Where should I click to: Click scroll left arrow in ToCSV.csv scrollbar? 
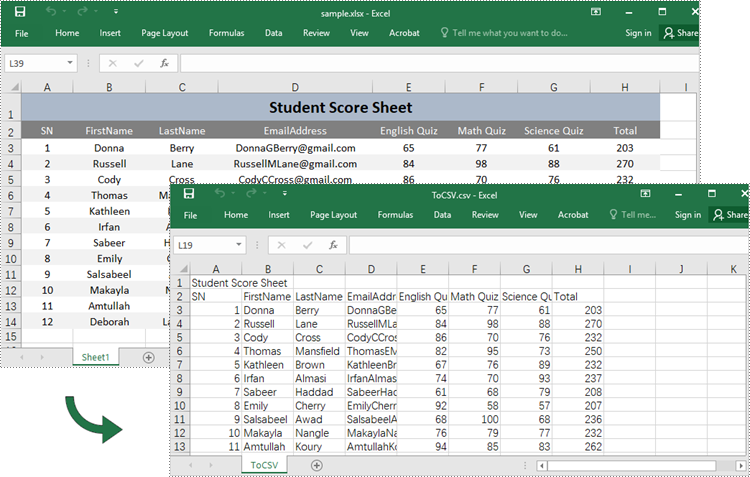[x=541, y=466]
